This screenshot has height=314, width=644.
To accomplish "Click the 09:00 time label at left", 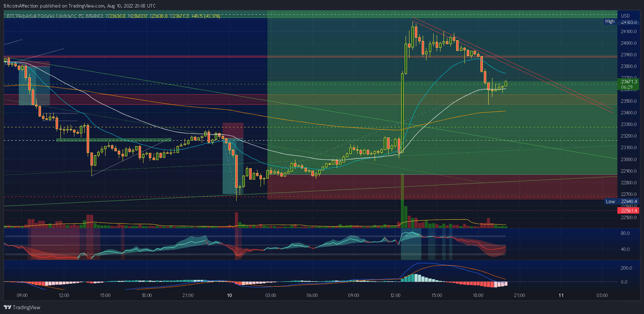I will 22,295.
